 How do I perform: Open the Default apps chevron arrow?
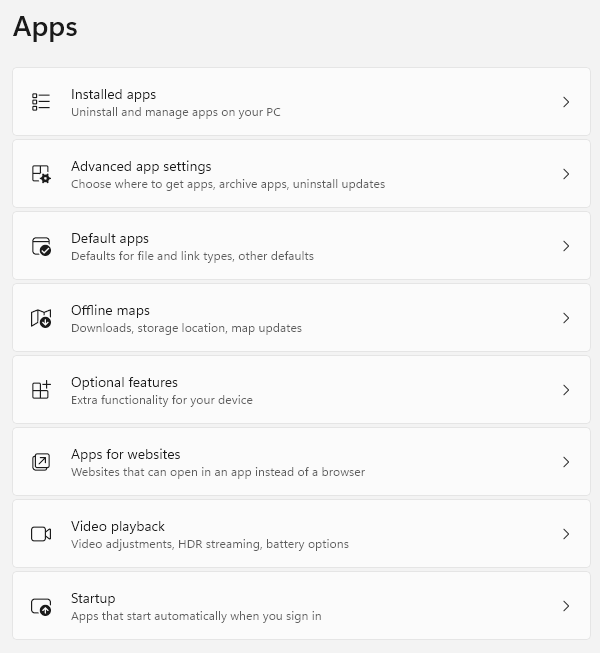pyautogui.click(x=566, y=246)
